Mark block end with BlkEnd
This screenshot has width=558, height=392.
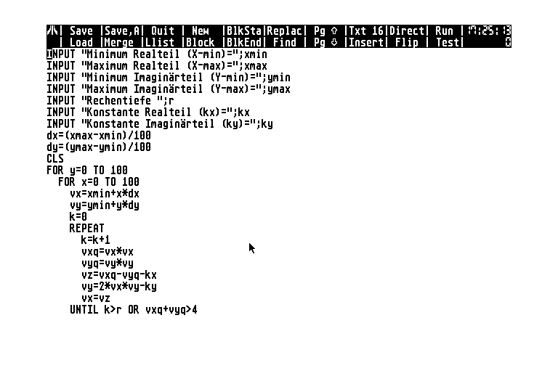pos(244,42)
